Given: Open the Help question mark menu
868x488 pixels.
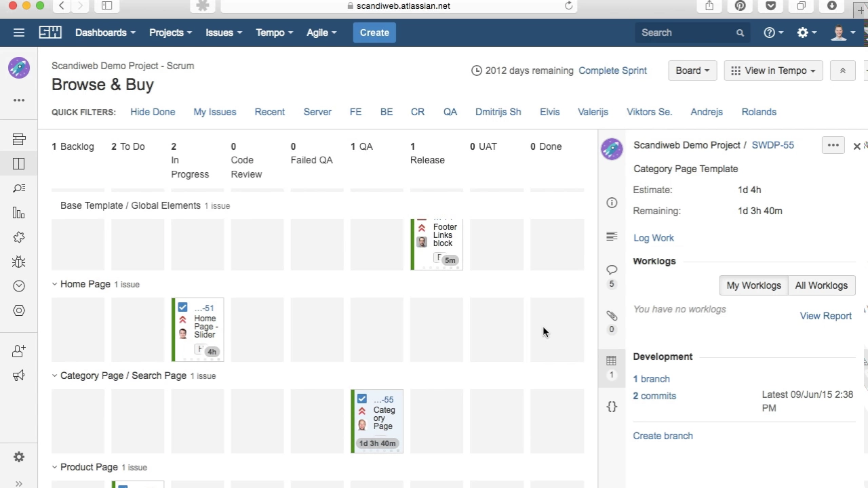Looking at the screenshot, I should (773, 33).
